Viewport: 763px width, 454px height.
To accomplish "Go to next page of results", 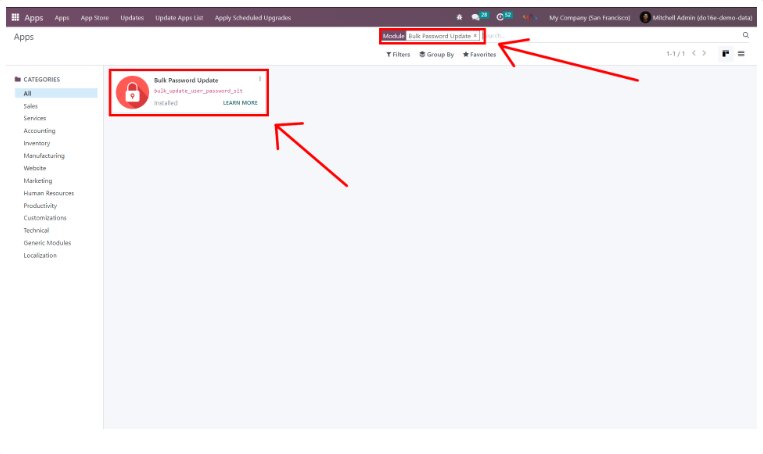I will coord(706,53).
